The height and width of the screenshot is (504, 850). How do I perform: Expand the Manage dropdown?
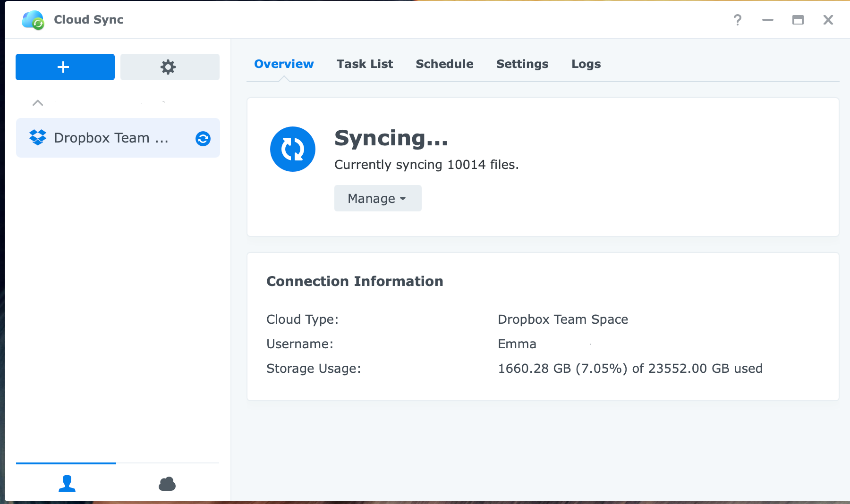[378, 198]
